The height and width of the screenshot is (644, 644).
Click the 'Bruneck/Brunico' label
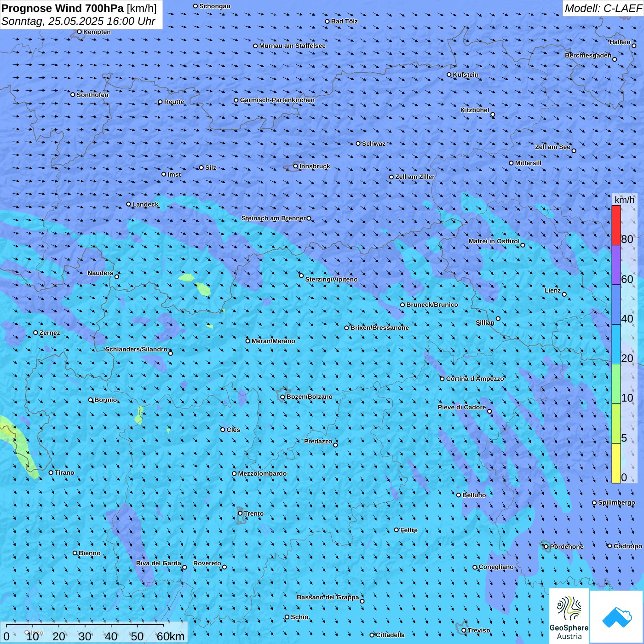432,305
